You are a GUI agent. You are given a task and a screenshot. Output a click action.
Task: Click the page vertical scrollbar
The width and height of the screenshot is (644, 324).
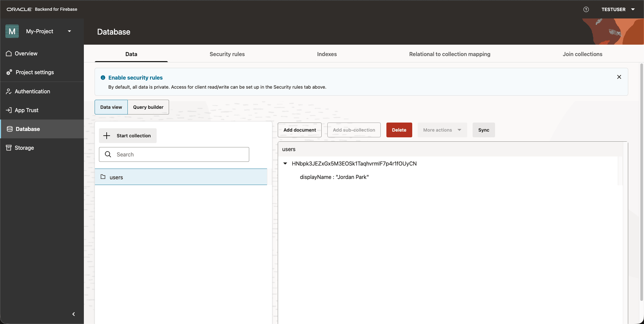642,181
